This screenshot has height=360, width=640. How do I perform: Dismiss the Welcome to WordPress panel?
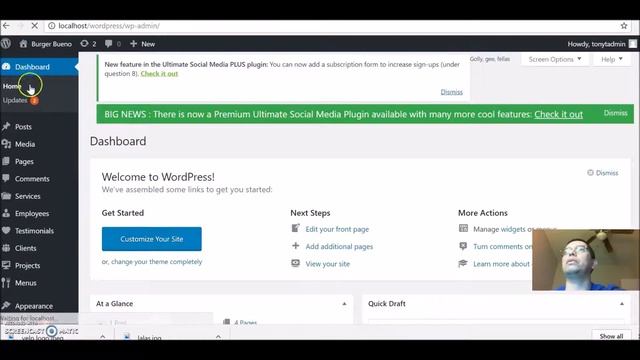tap(602, 173)
